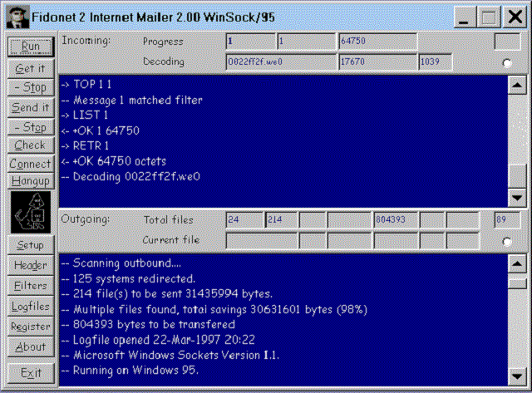This screenshot has width=532, height=393.
Task: Click the Total files field showing 804393
Action: pyautogui.click(x=396, y=219)
